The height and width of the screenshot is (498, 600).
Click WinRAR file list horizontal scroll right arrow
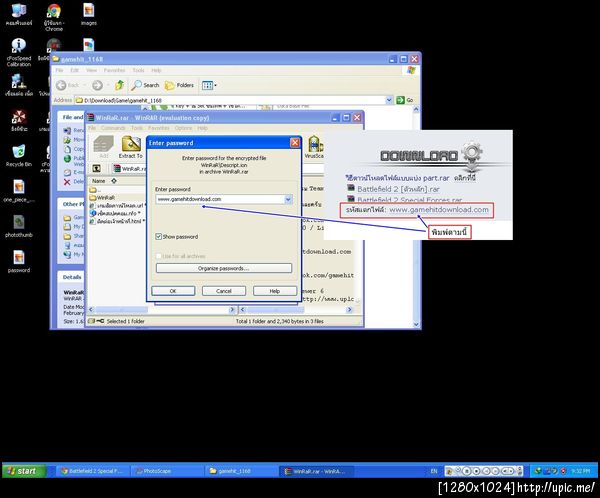tap(232, 309)
